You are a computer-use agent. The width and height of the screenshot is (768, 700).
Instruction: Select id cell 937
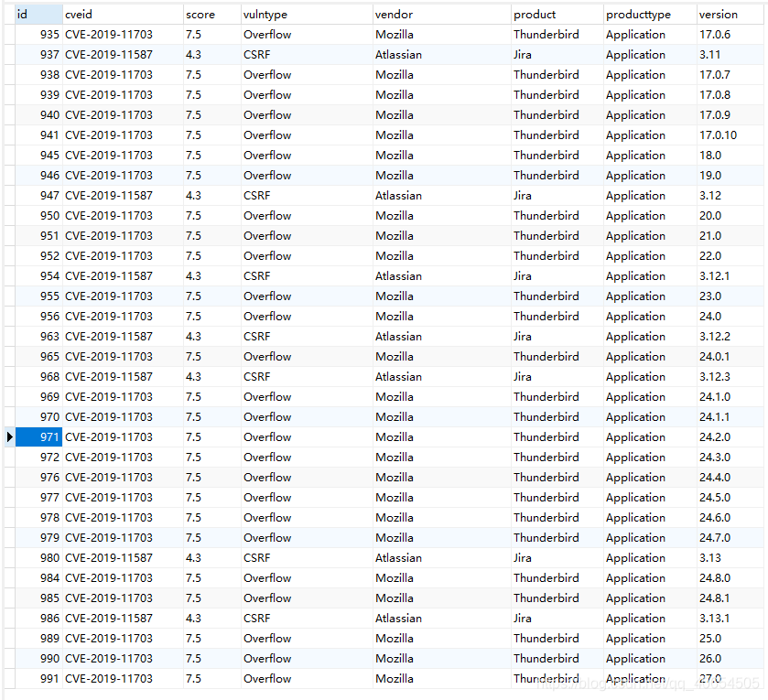38,54
